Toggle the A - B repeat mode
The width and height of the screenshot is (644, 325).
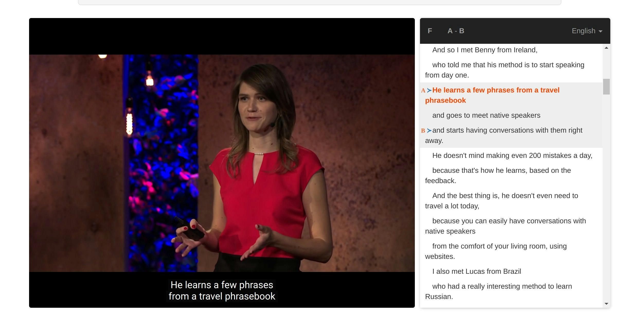pos(456,31)
